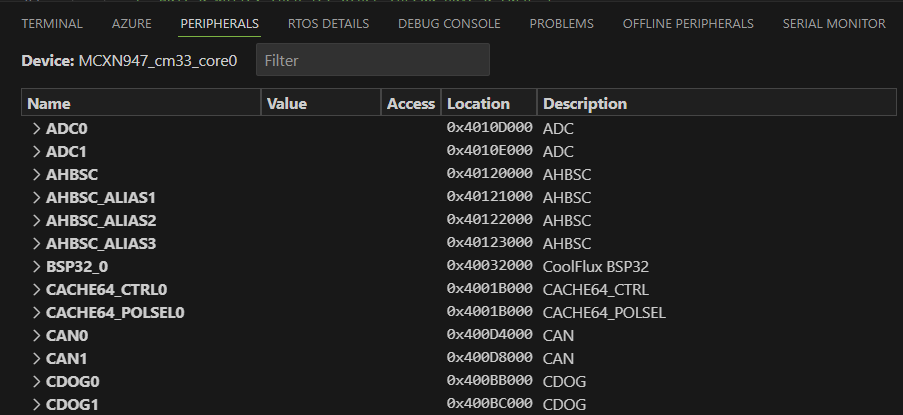Expand the ADC0 peripheral node
The height and width of the screenshot is (415, 903).
[x=36, y=129]
